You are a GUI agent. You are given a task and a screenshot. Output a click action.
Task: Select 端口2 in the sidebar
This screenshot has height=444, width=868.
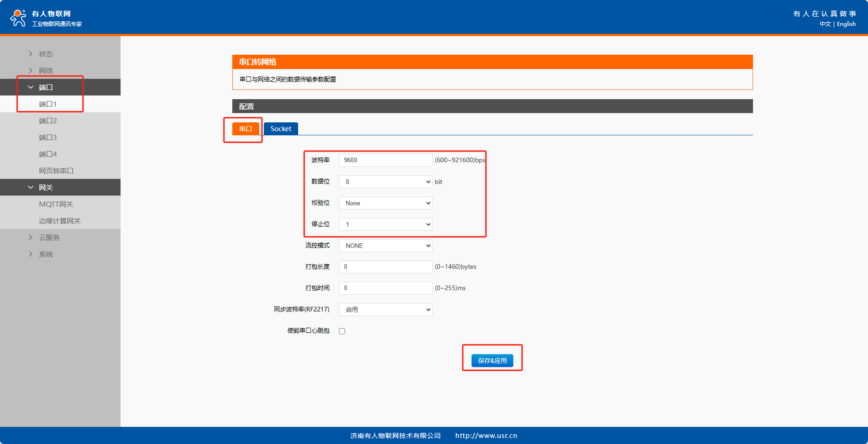[x=48, y=121]
